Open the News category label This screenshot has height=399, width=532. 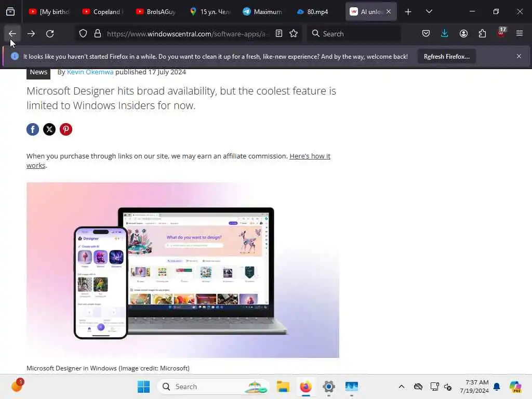(x=38, y=72)
